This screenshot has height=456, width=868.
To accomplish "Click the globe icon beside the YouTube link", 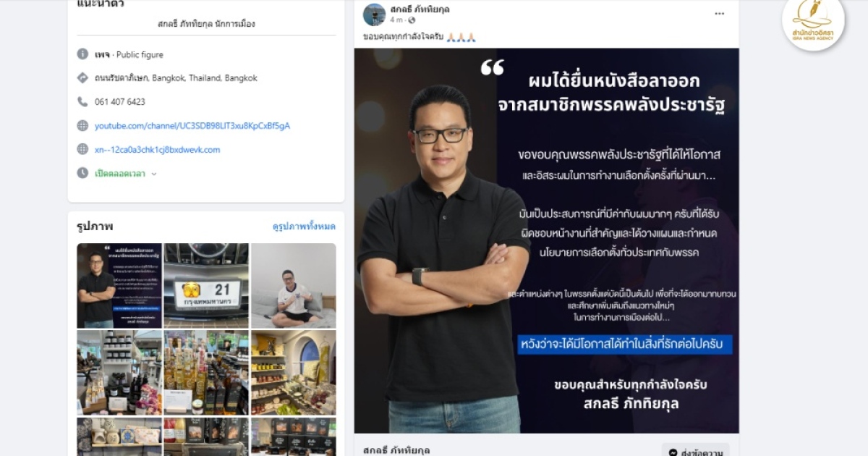I will tap(82, 125).
